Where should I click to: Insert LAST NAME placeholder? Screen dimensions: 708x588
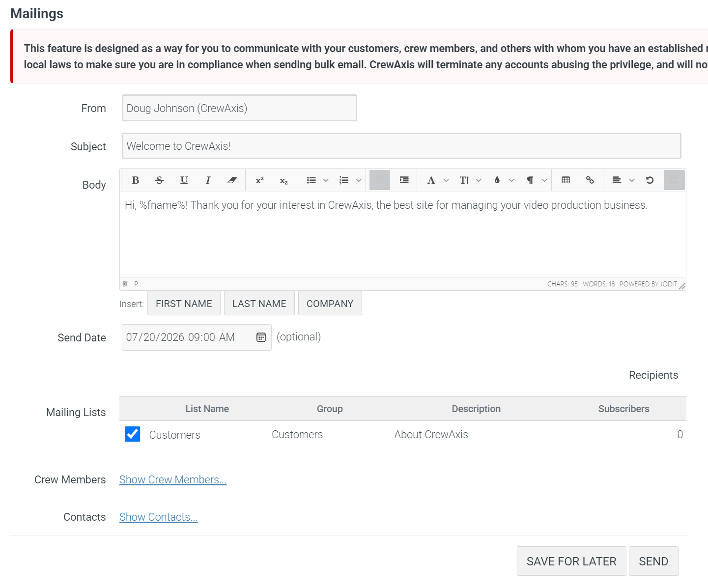[x=259, y=304]
